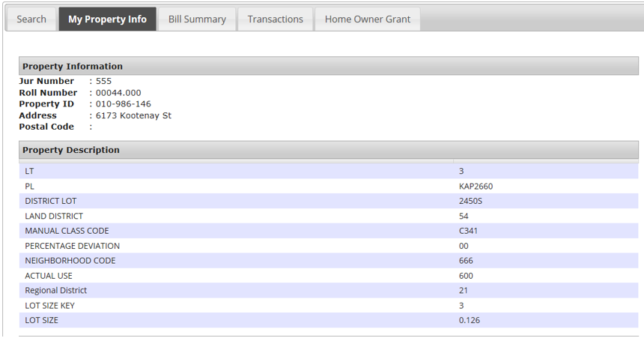Click the District Lot value 2450S
This screenshot has height=338, width=644.
pos(471,201)
